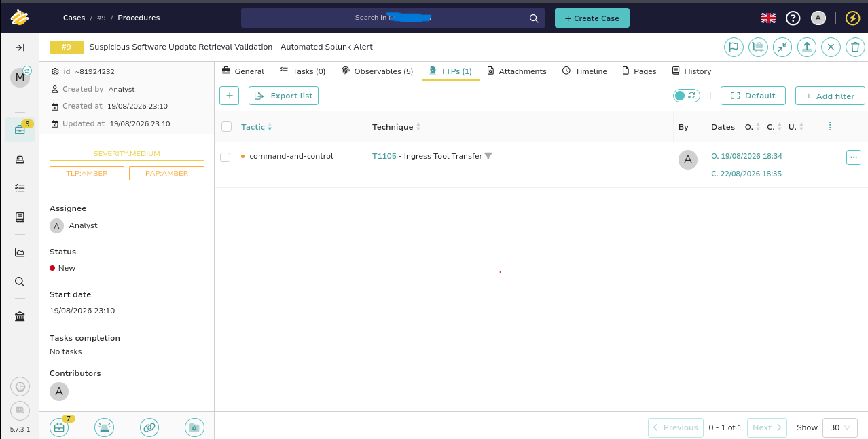Open the tasks list icon in left sidebar
This screenshot has width=868, height=439.
pyautogui.click(x=20, y=188)
